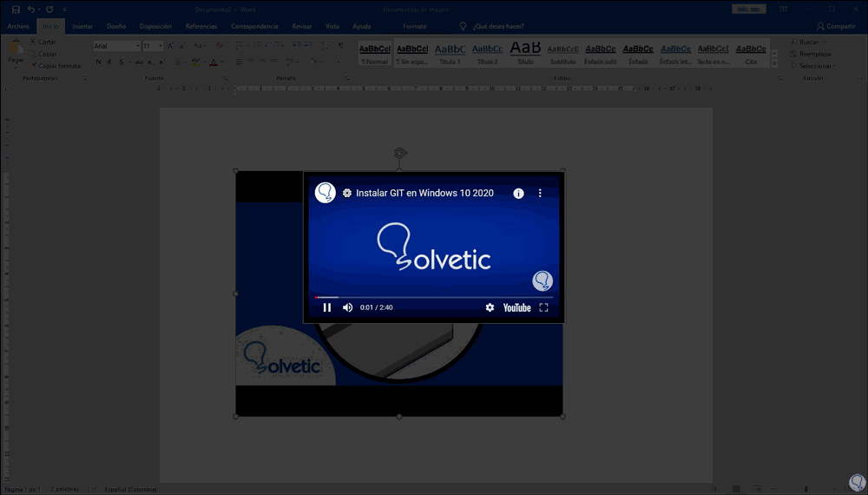
Task: Pause the Solvetic video playback
Action: coord(327,307)
